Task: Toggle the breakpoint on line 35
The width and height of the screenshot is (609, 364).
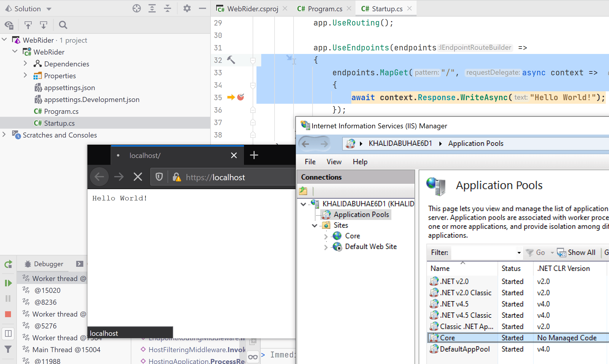Action: tap(241, 97)
